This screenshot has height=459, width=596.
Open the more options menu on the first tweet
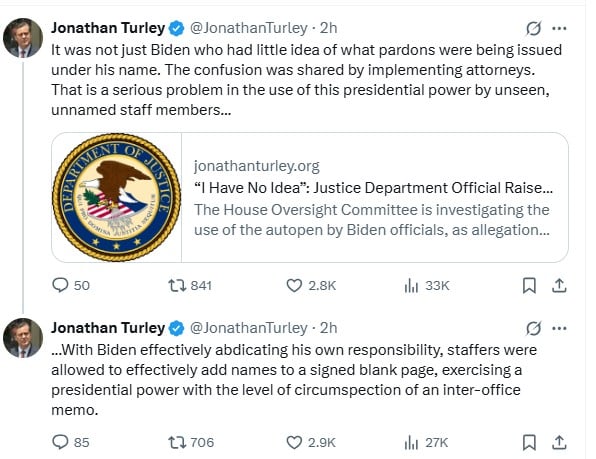(x=559, y=28)
